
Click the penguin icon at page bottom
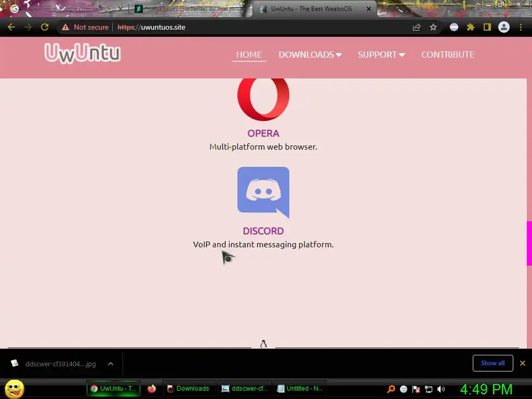(263, 344)
